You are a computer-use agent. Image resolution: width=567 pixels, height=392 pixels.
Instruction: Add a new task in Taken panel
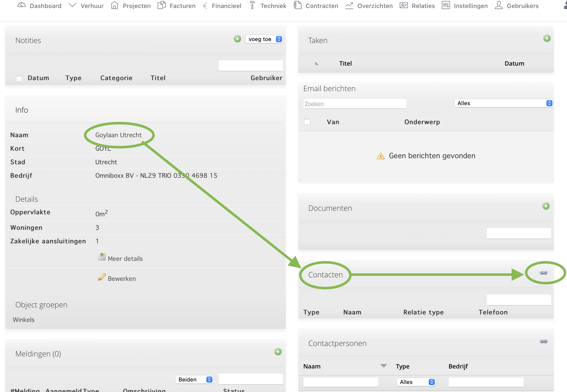(x=547, y=38)
